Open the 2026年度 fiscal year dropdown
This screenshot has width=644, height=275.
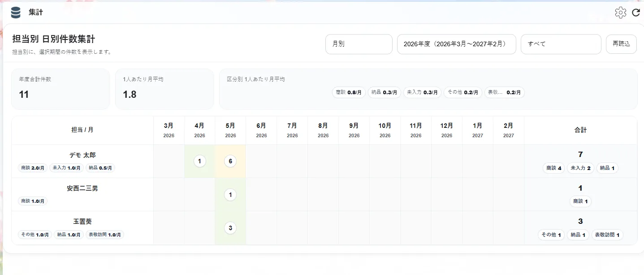[457, 44]
